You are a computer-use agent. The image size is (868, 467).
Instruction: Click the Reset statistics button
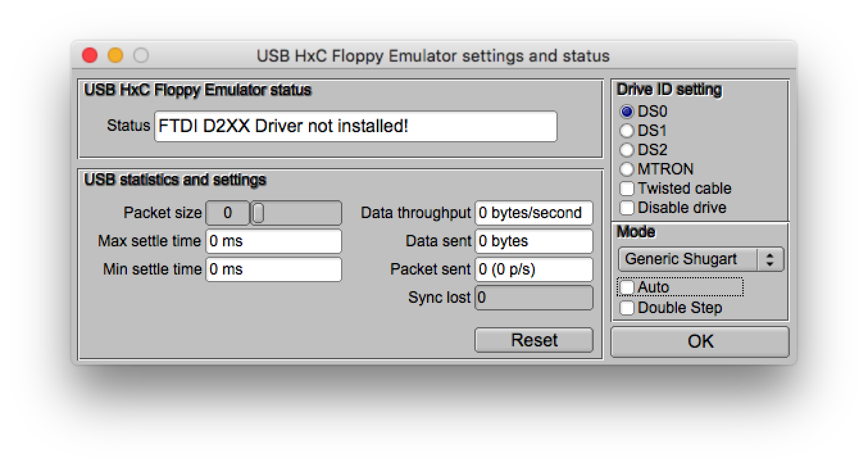534,340
